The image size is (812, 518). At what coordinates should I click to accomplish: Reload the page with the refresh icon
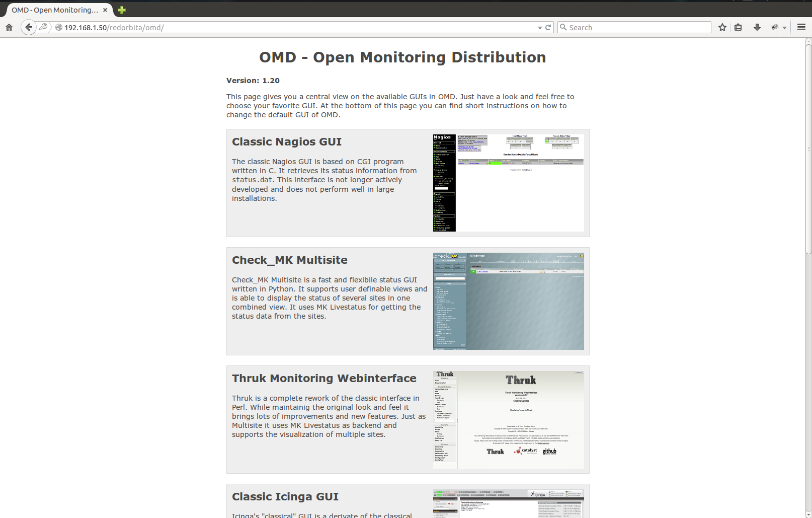point(548,27)
